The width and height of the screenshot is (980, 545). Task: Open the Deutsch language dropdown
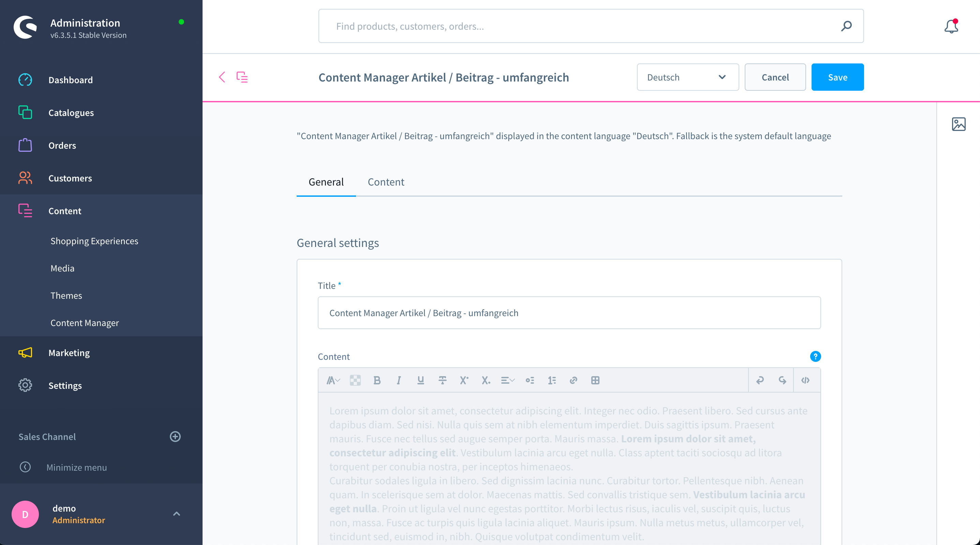(x=688, y=77)
